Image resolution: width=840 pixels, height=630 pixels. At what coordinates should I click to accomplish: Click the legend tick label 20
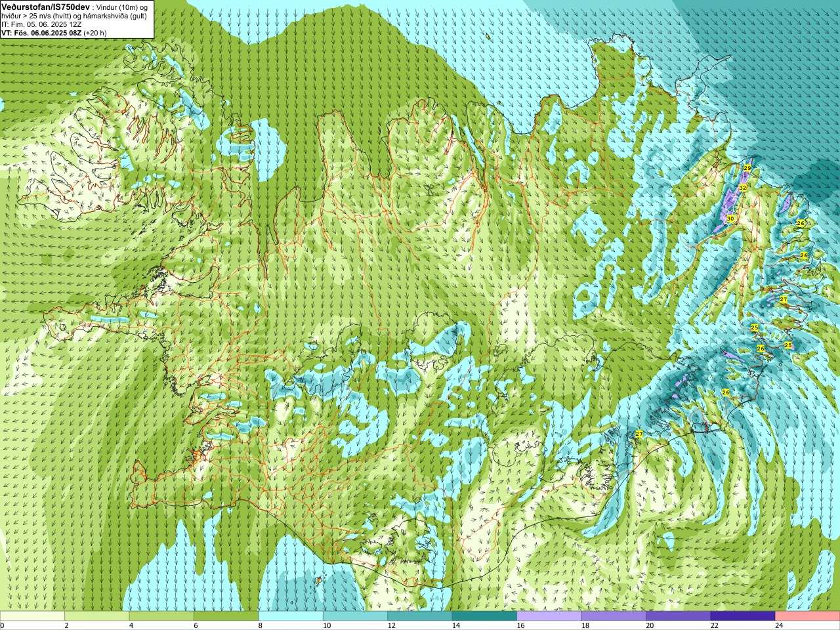650,625
